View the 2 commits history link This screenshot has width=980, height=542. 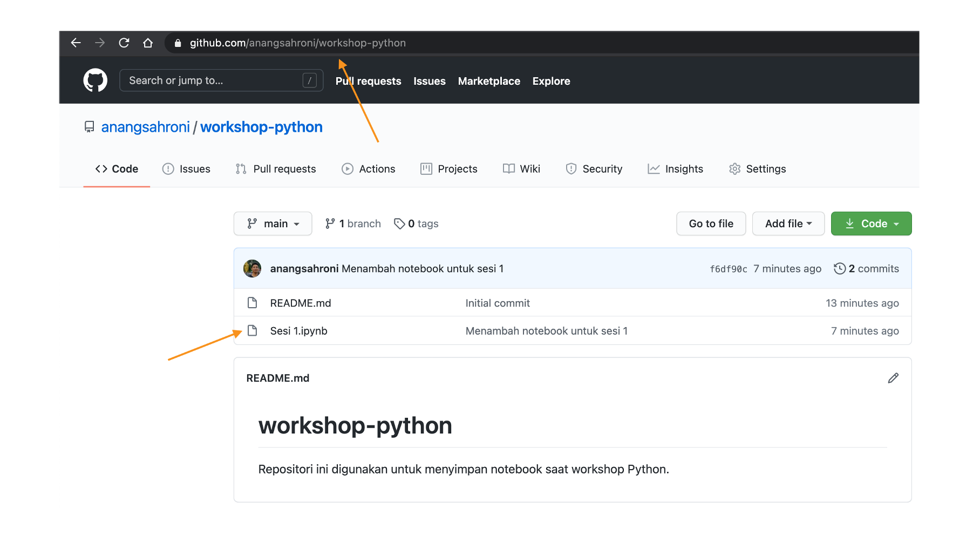pos(867,268)
